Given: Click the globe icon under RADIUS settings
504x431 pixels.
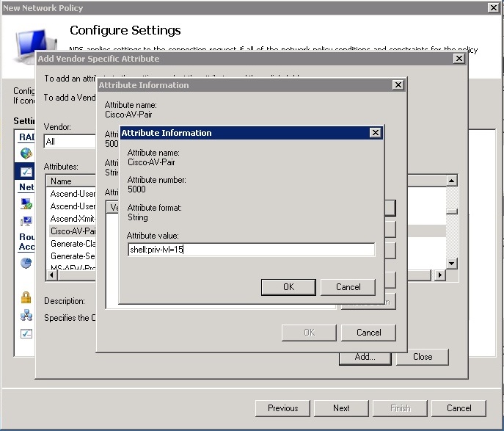Looking at the screenshot, I should pyautogui.click(x=26, y=153).
